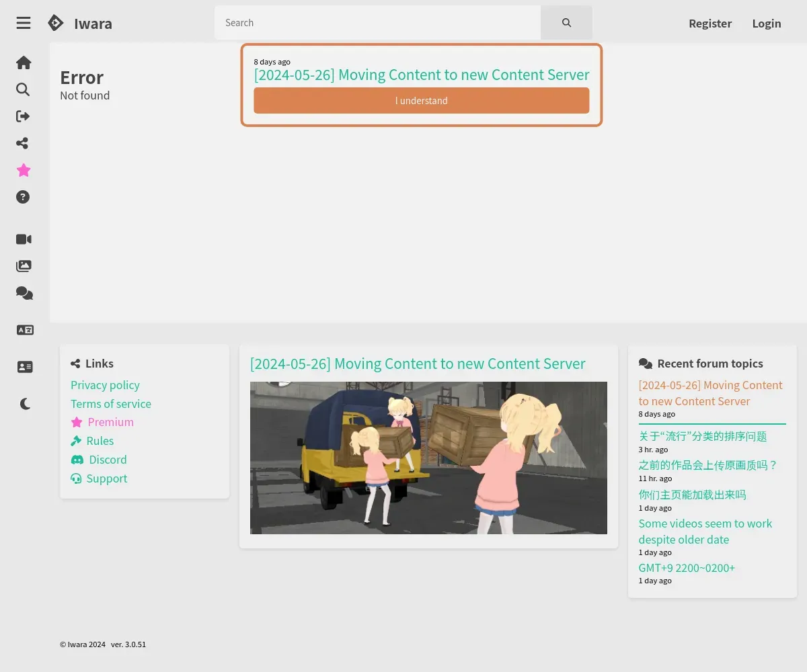The image size is (807, 672).
Task: Go to Home via sidebar icon
Action: pyautogui.click(x=24, y=62)
